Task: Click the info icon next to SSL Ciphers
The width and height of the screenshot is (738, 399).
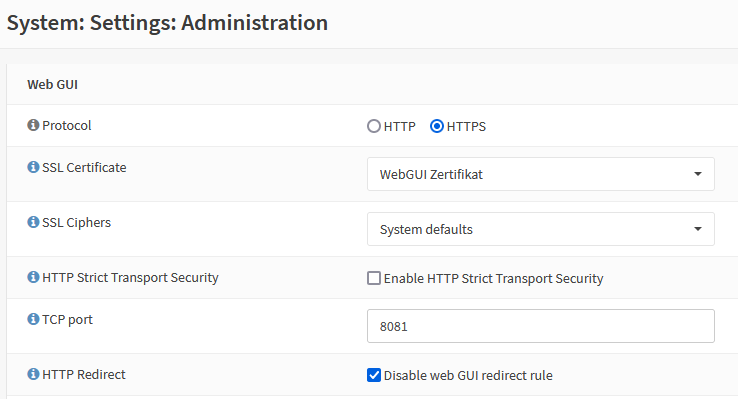Action: tap(33, 222)
